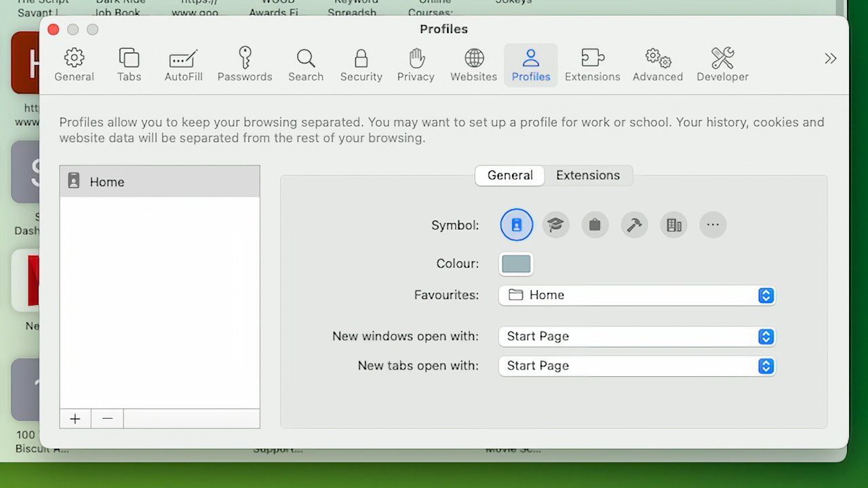Select the graduation cap profile symbol

[x=555, y=224]
